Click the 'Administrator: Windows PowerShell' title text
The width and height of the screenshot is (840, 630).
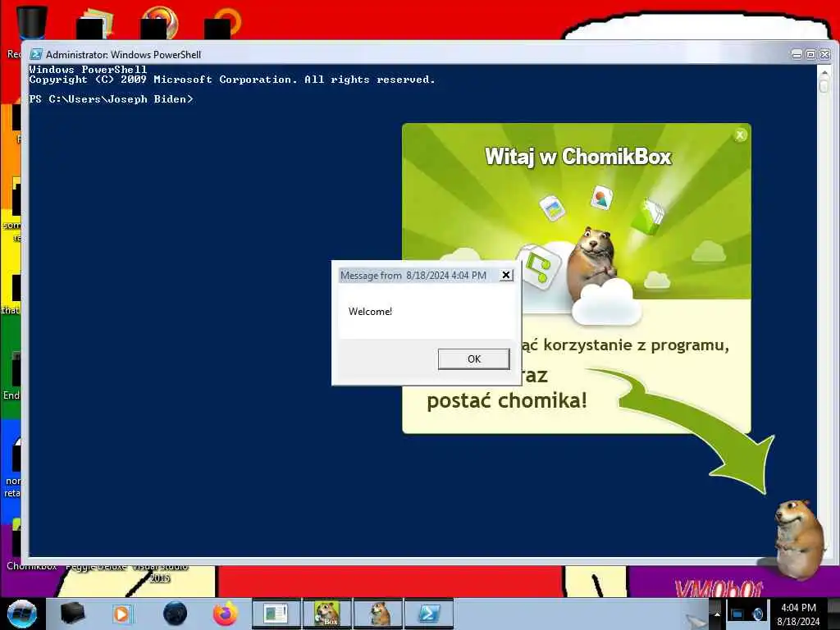pos(123,55)
